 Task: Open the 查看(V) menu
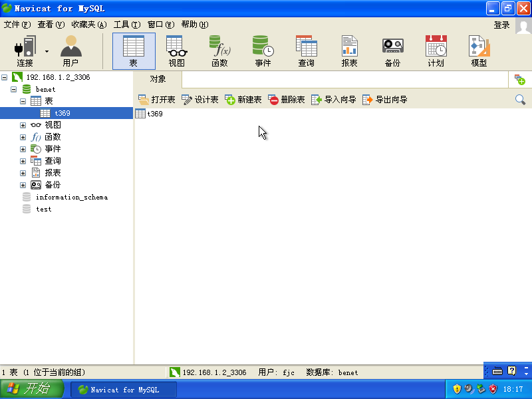(51, 25)
